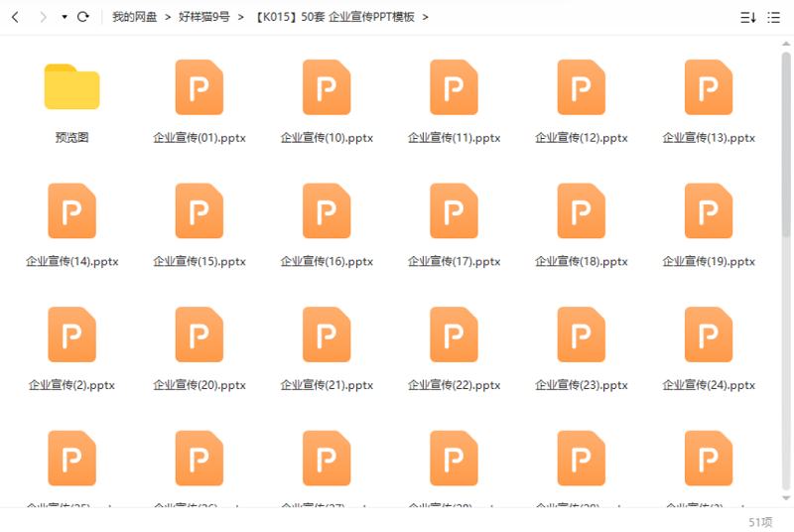Click the back navigation arrow

[x=15, y=17]
